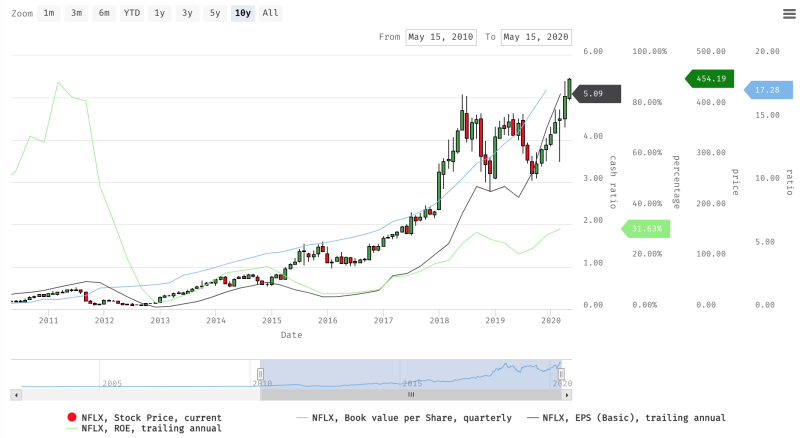Choose the 1y zoom range
The image size is (800, 438).
[160, 13]
